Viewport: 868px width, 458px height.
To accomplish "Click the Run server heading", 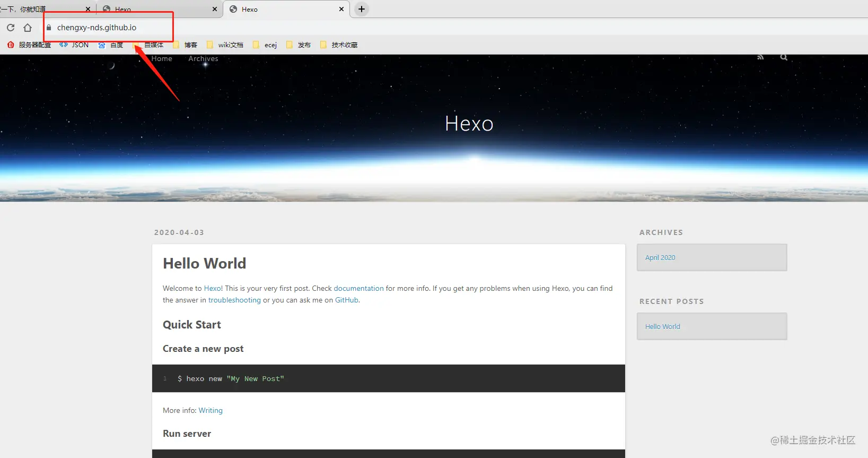I will [x=187, y=434].
